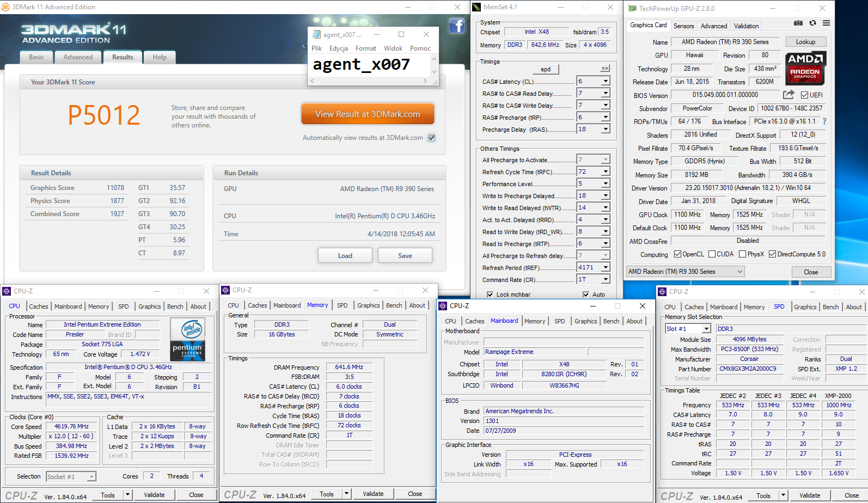Toggle the CUDA checkbox
The width and height of the screenshot is (868, 503).
coord(712,254)
